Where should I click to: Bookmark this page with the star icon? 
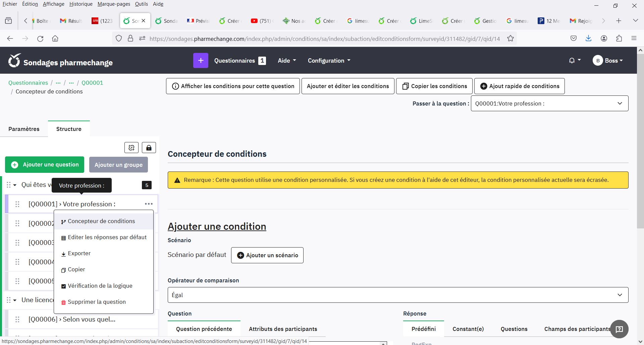point(511,39)
